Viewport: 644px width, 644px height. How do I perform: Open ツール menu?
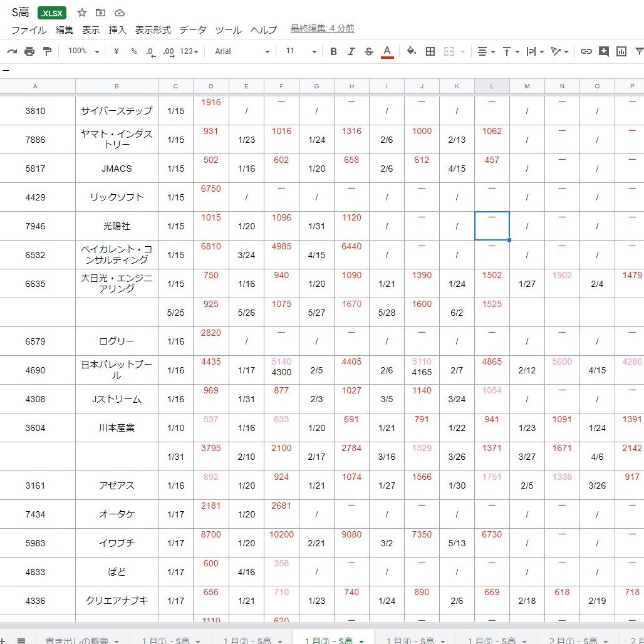(x=229, y=30)
